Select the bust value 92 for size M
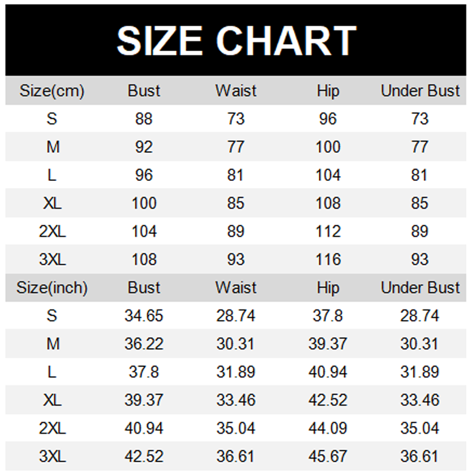Image resolution: width=476 pixels, height=476 pixels. click(x=144, y=147)
